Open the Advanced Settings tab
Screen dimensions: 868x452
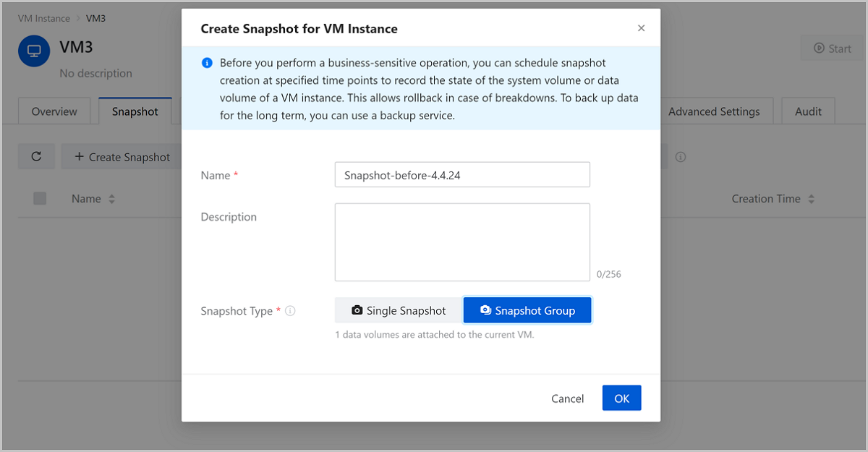[x=713, y=111]
